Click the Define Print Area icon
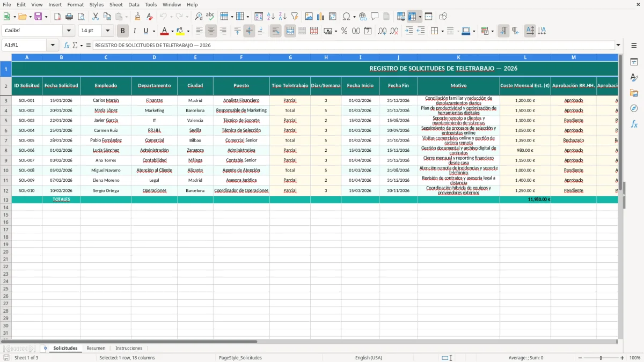Viewport: 644px width, 362px height. coord(401,17)
